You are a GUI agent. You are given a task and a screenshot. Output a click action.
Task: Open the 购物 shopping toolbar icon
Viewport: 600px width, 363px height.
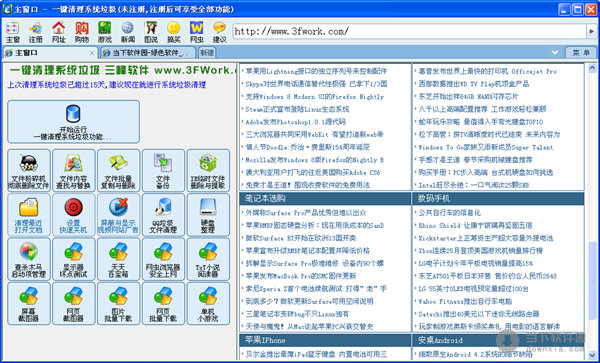pyautogui.click(x=82, y=32)
